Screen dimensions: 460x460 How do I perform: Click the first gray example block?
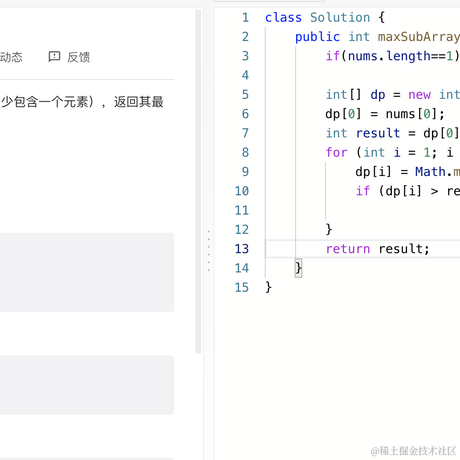(87, 272)
